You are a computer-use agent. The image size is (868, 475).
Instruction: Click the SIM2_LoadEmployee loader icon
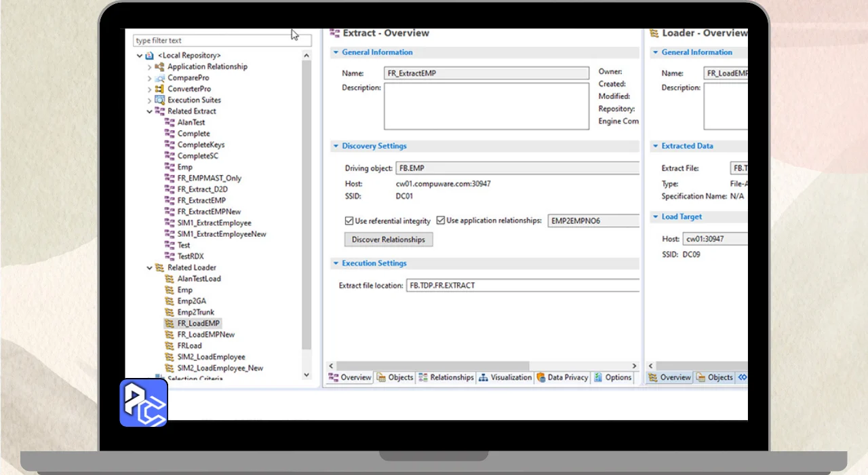point(170,357)
